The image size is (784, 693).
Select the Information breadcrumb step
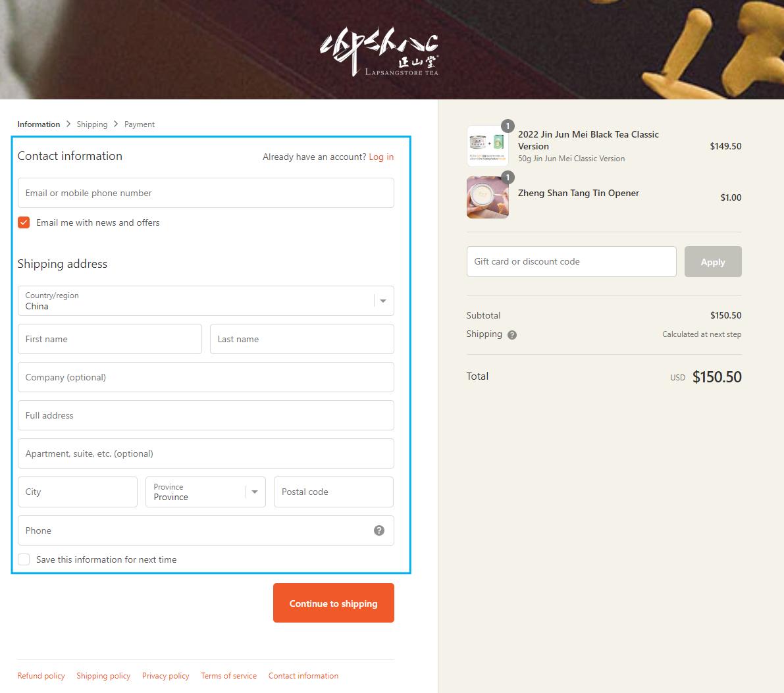coord(39,124)
